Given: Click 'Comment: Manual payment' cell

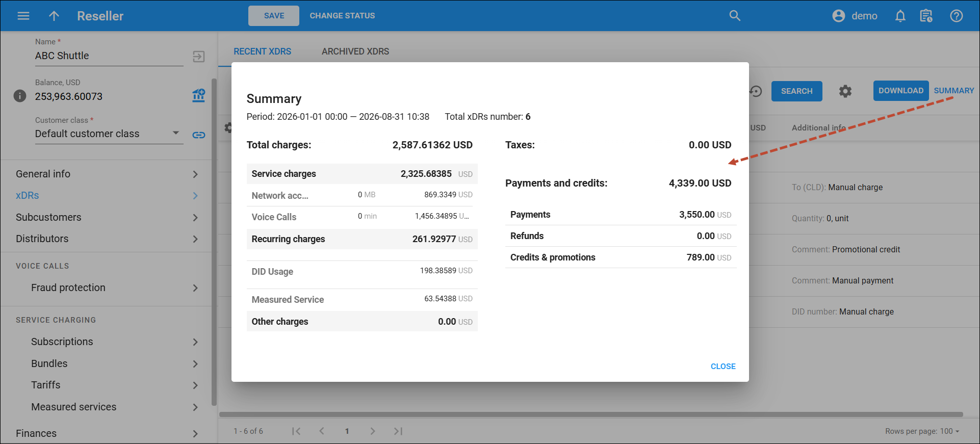Looking at the screenshot, I should (x=842, y=281).
